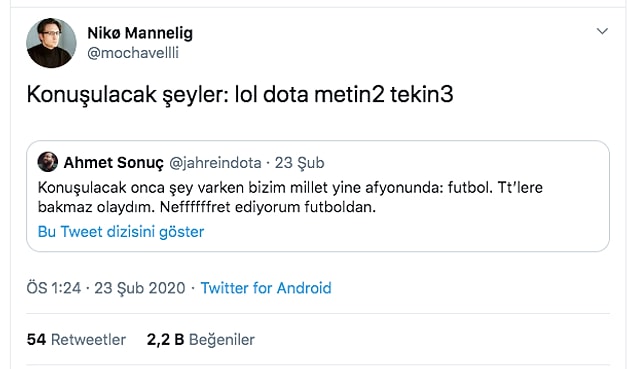The width and height of the screenshot is (635, 369).
Task: Click the Twitter for Android source link
Action: [266, 288]
